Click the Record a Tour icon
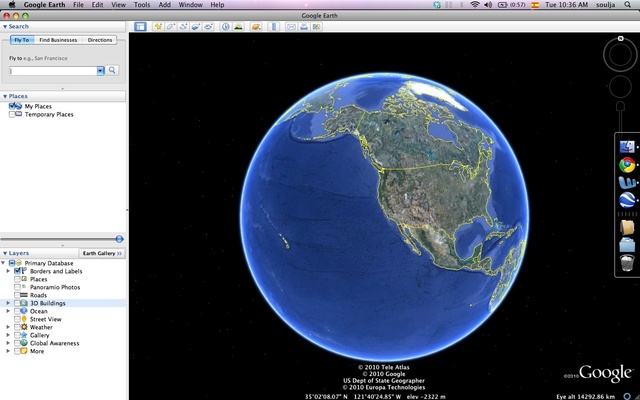Viewport: 640px width, 400px height. tap(209, 27)
